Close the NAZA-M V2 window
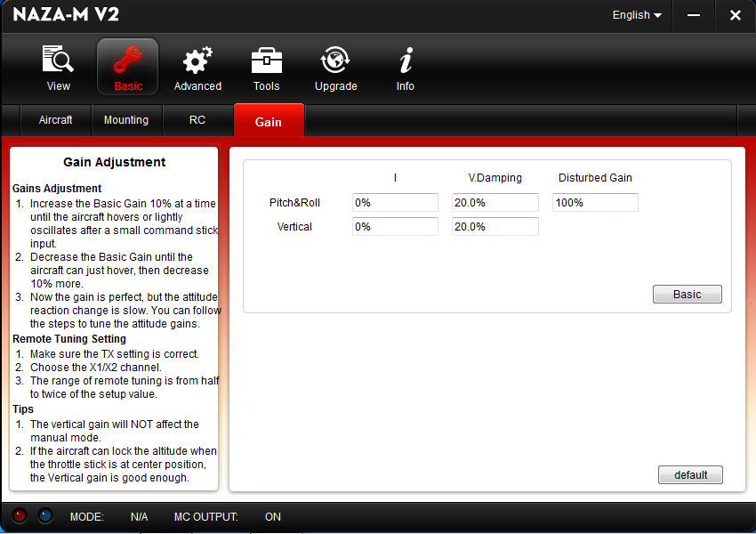Screen dimensions: 756x534 point(736,15)
